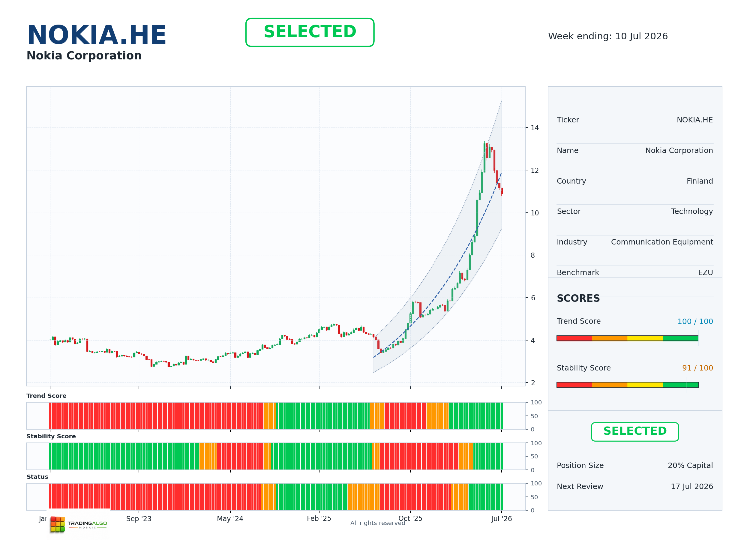756x540 pixels.
Task: Click the Benchmark value EZU
Action: (706, 273)
